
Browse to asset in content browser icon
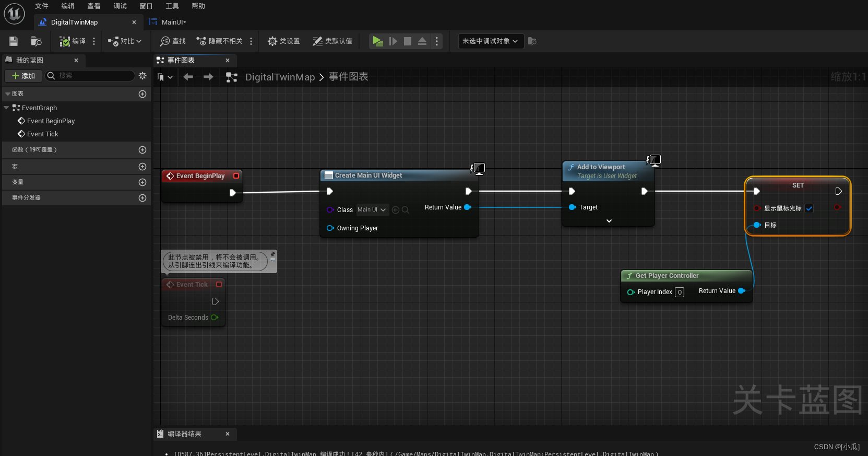coord(36,41)
